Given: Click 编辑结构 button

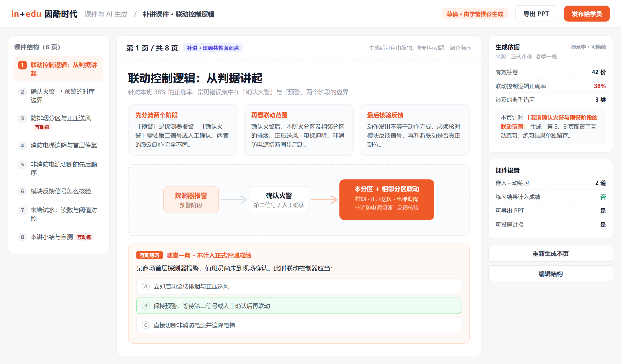Looking at the screenshot, I should (550, 274).
